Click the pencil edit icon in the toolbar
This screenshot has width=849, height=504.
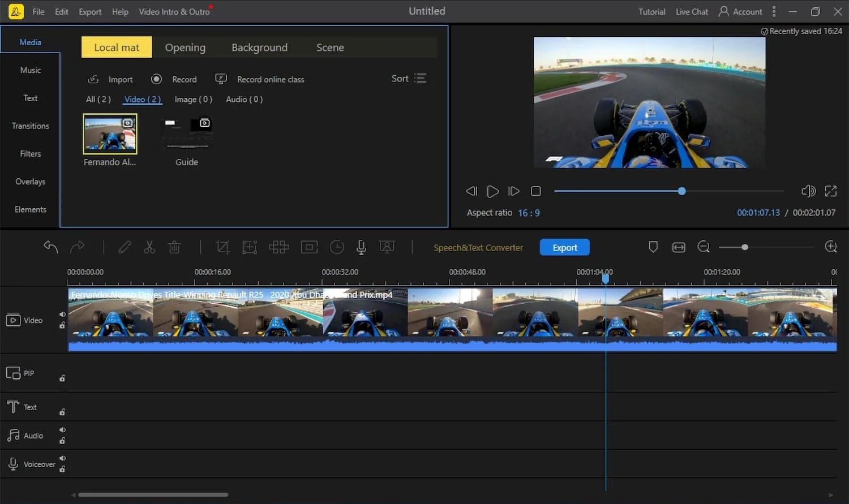[x=125, y=247]
